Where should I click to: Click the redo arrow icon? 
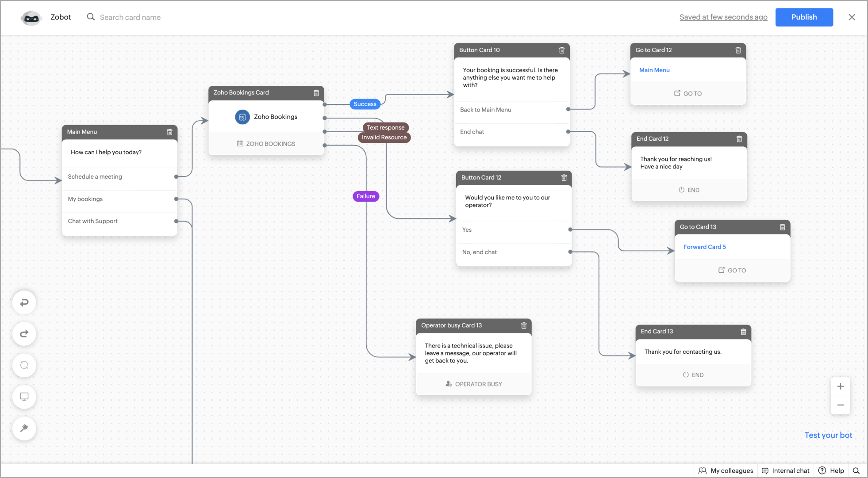pos(24,334)
